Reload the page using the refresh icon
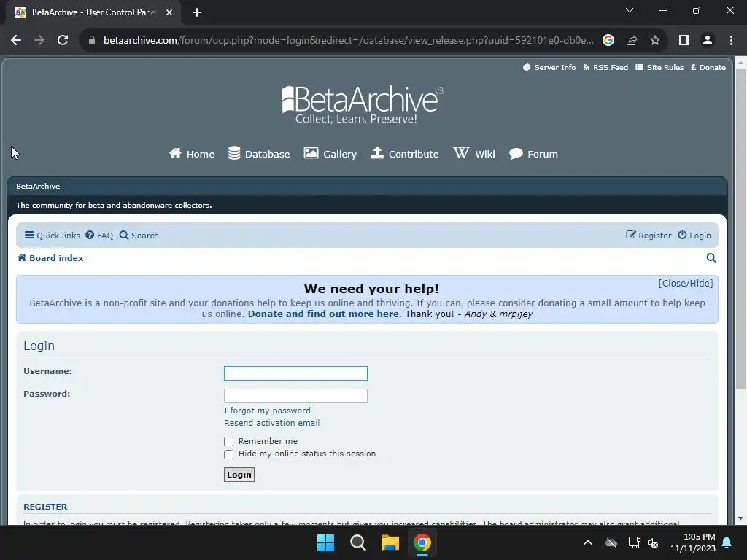Image resolution: width=747 pixels, height=560 pixels. click(x=63, y=41)
